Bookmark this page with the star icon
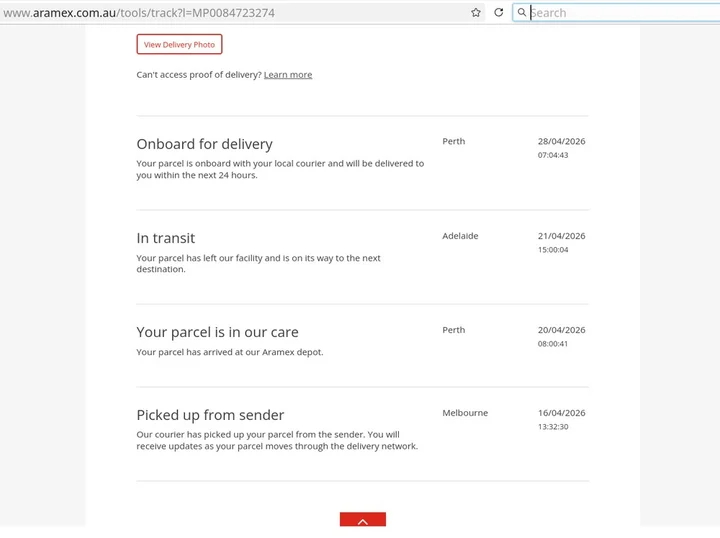The height and width of the screenshot is (538, 720). tap(476, 12)
